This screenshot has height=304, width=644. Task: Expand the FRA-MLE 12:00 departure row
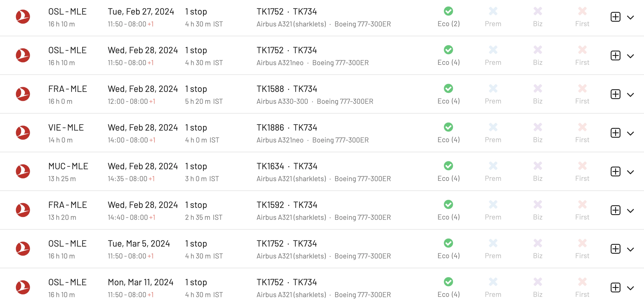click(630, 95)
